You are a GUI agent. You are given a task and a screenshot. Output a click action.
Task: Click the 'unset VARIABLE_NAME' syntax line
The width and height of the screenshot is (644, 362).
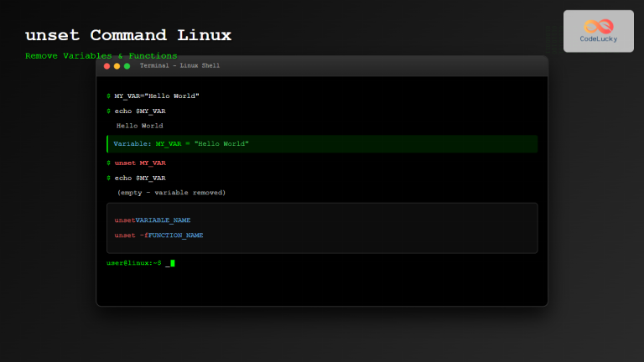[x=152, y=220]
